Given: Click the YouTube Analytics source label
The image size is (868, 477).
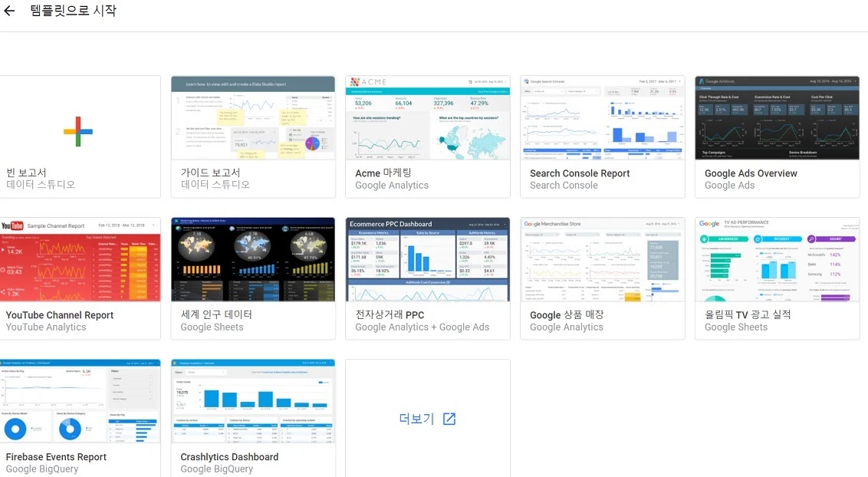Looking at the screenshot, I should pyautogui.click(x=46, y=327).
